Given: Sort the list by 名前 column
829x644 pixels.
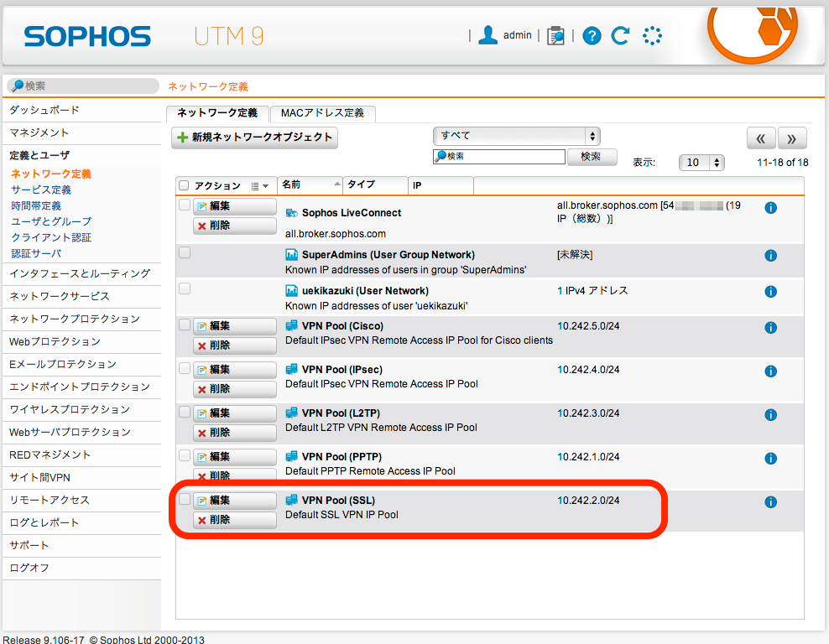Looking at the screenshot, I should point(310,184).
